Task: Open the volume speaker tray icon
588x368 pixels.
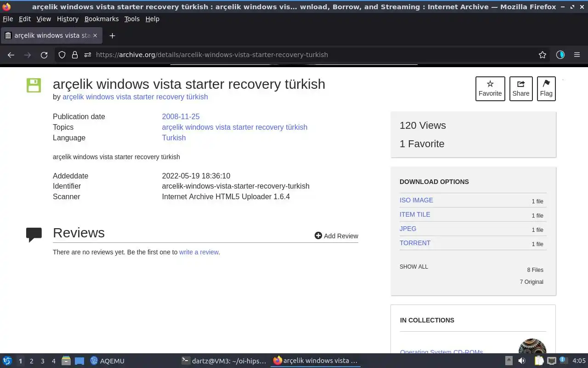Action: point(522,361)
